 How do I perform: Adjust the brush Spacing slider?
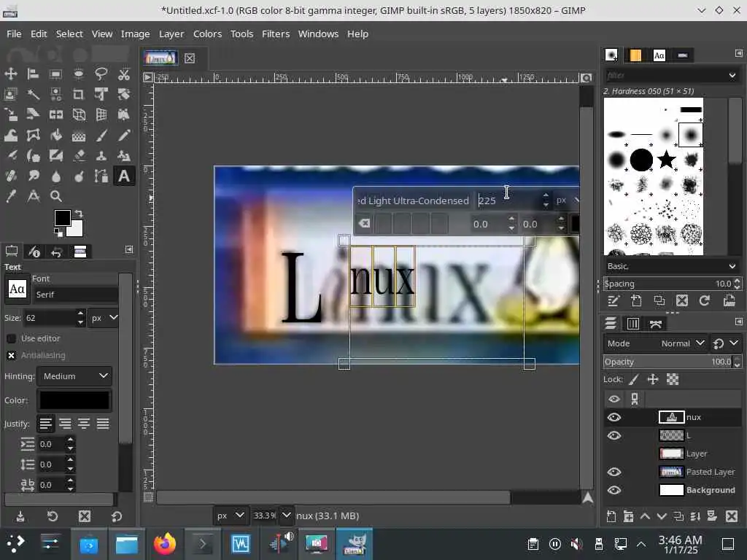click(668, 284)
